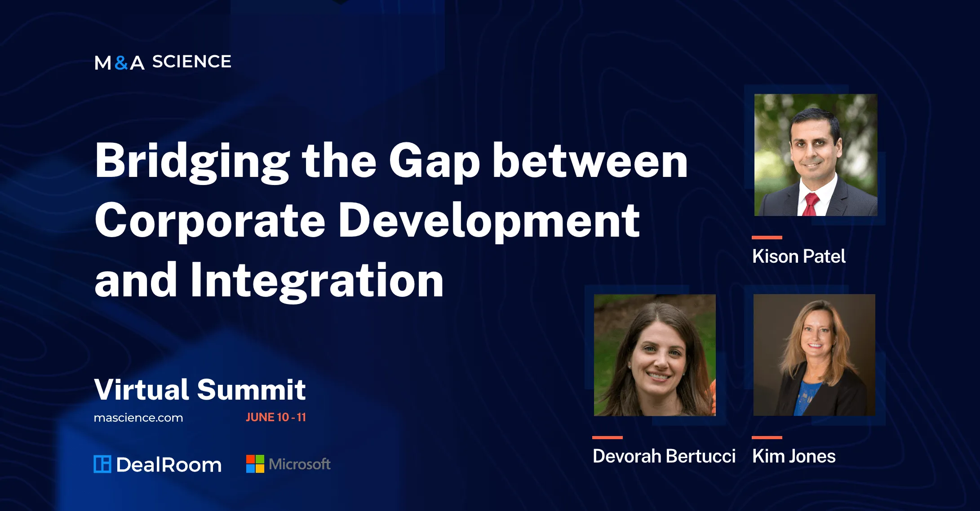Click the mascience.com link
The width and height of the screenshot is (980, 511).
point(138,418)
